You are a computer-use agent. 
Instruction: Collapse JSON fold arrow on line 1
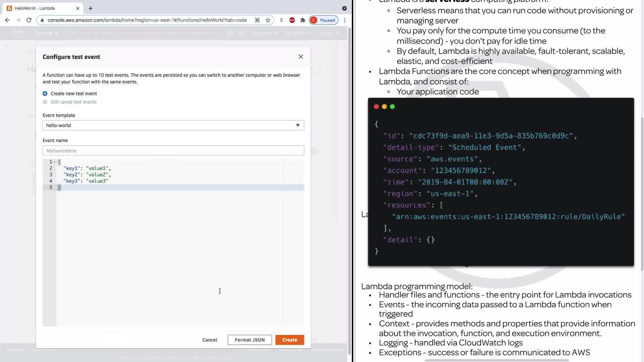55,162
